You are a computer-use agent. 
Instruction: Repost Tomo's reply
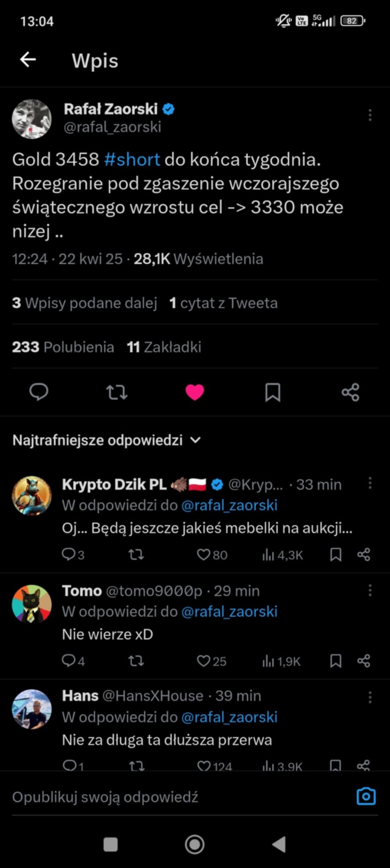tap(136, 661)
